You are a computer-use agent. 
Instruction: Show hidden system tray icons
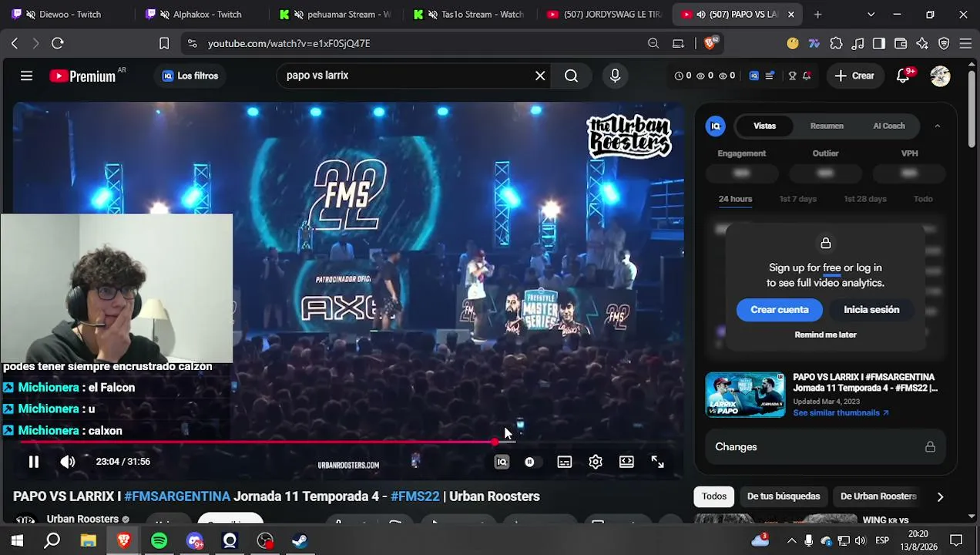pyautogui.click(x=791, y=540)
